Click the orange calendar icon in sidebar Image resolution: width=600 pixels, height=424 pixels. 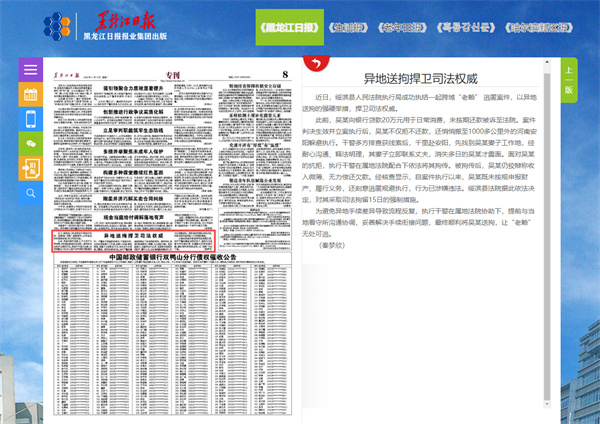[31, 95]
